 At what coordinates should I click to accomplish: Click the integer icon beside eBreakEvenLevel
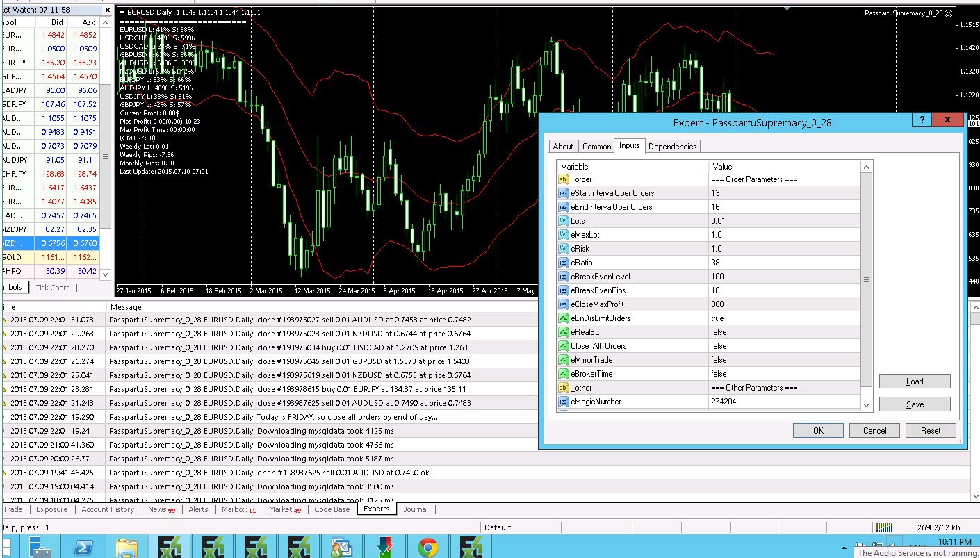point(563,277)
